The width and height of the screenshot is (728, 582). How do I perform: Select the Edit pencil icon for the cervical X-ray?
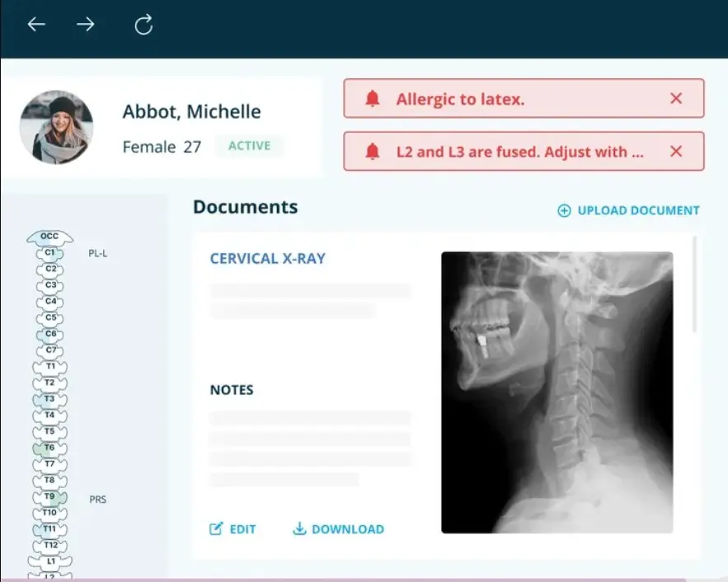pyautogui.click(x=215, y=528)
